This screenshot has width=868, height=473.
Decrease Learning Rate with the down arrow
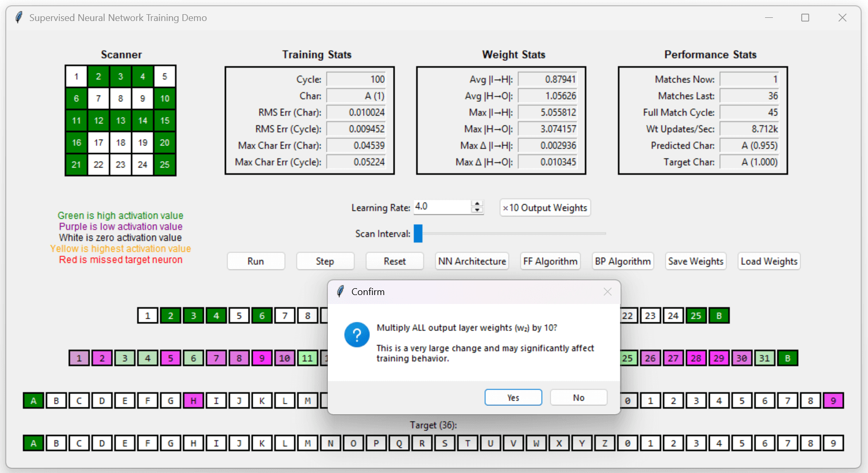click(x=477, y=210)
